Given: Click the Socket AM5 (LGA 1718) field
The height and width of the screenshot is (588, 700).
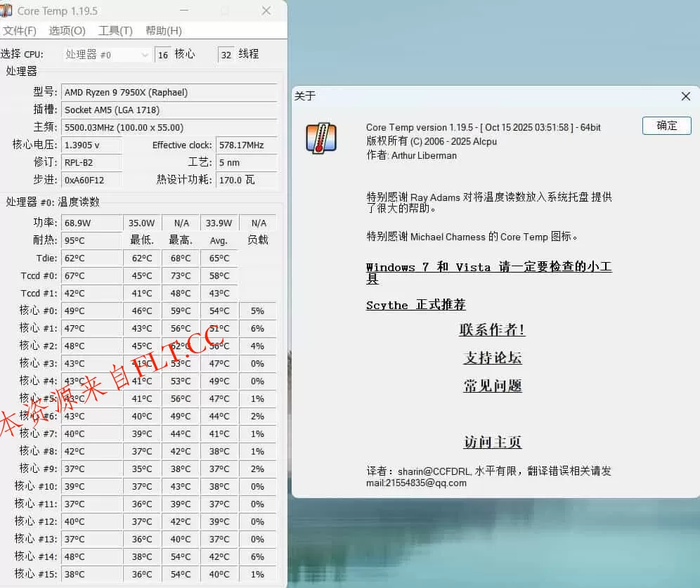Looking at the screenshot, I should [x=169, y=110].
